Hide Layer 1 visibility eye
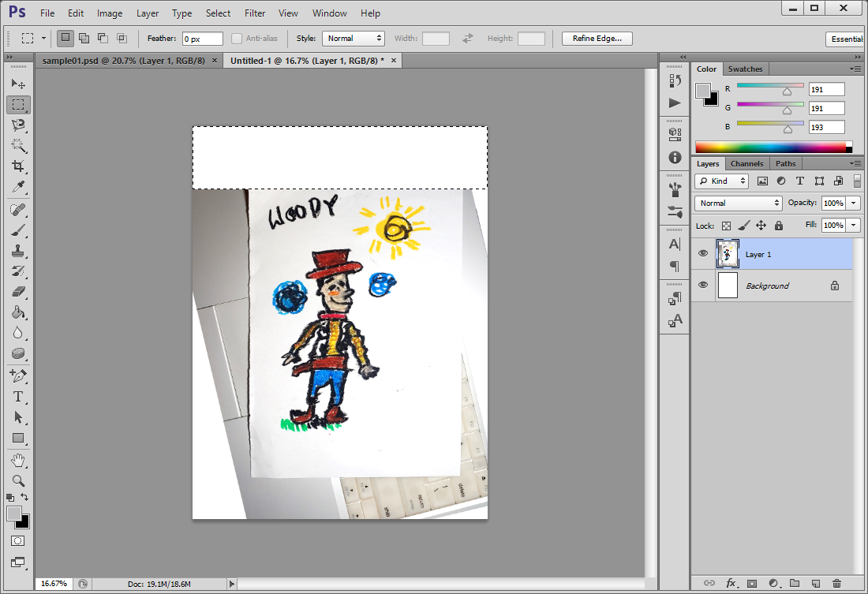Screen dimensions: 868x594 703,253
